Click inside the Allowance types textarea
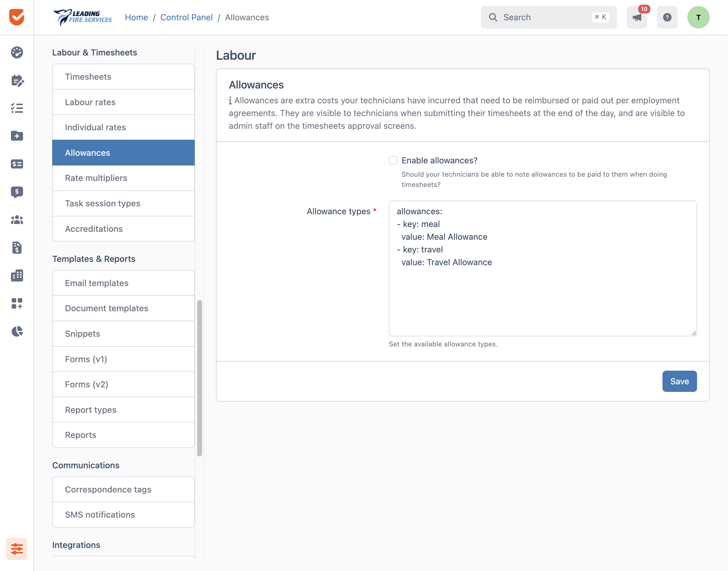728x571 pixels. [x=543, y=269]
